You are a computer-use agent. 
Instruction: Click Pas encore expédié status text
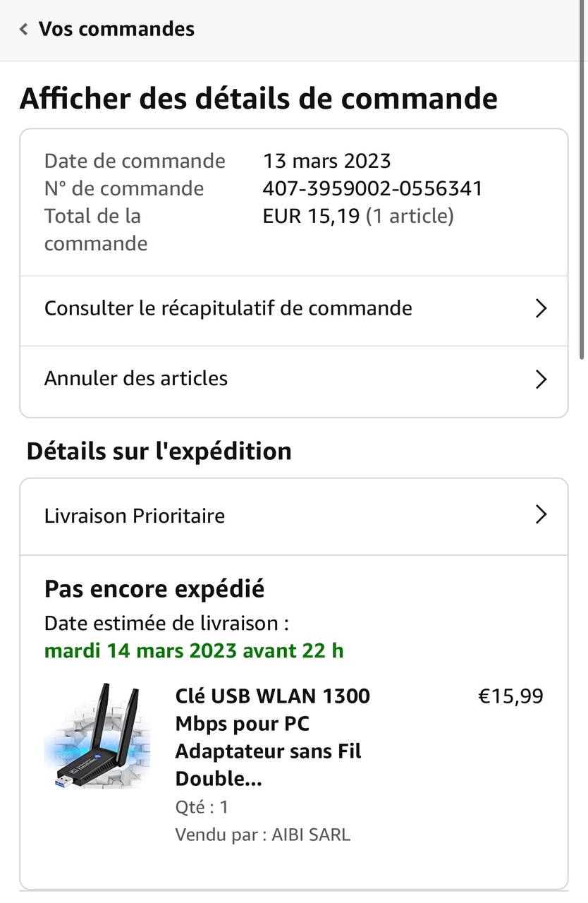pos(154,588)
